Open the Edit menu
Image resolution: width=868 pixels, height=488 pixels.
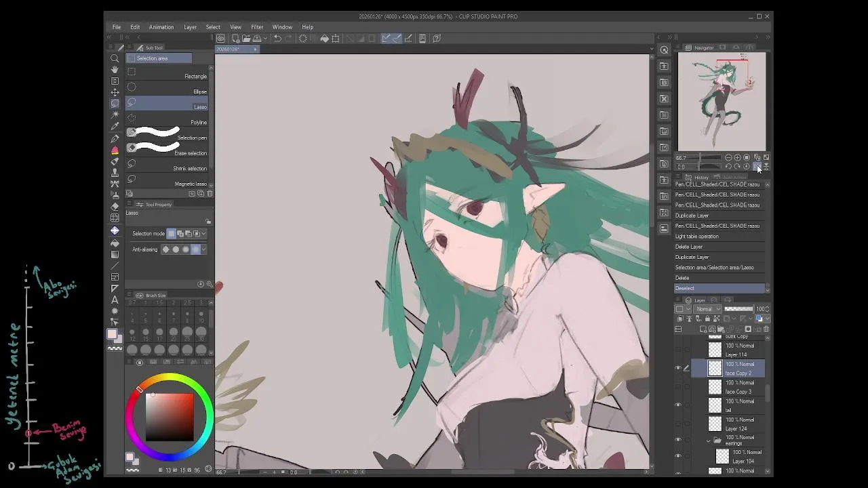click(x=135, y=27)
